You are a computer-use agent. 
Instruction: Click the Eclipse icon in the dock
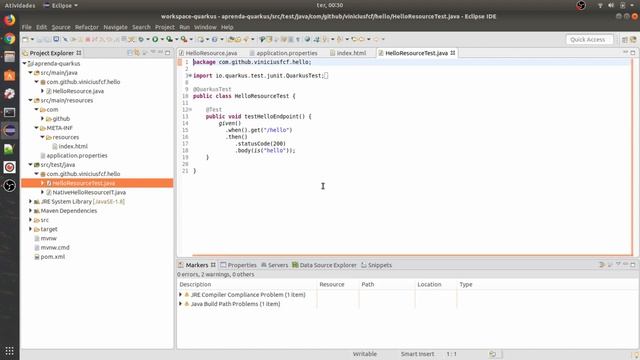pos(9,130)
